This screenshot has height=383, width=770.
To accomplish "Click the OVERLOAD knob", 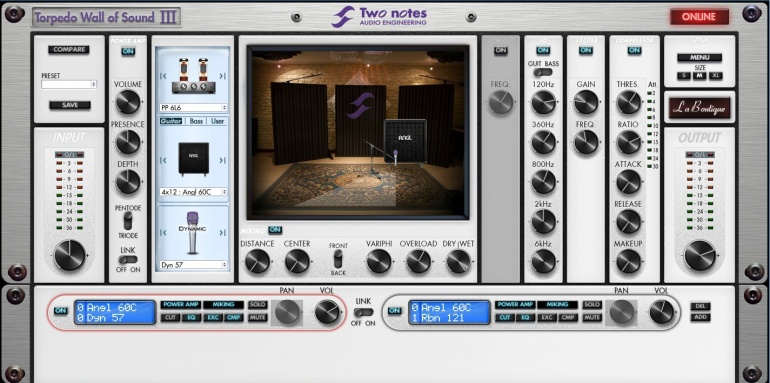I will point(418,261).
